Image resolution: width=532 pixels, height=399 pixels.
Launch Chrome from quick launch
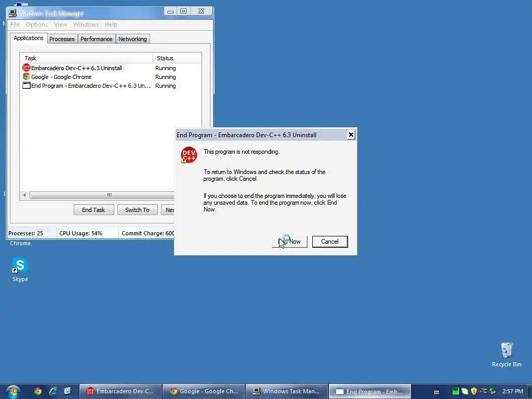[38, 391]
